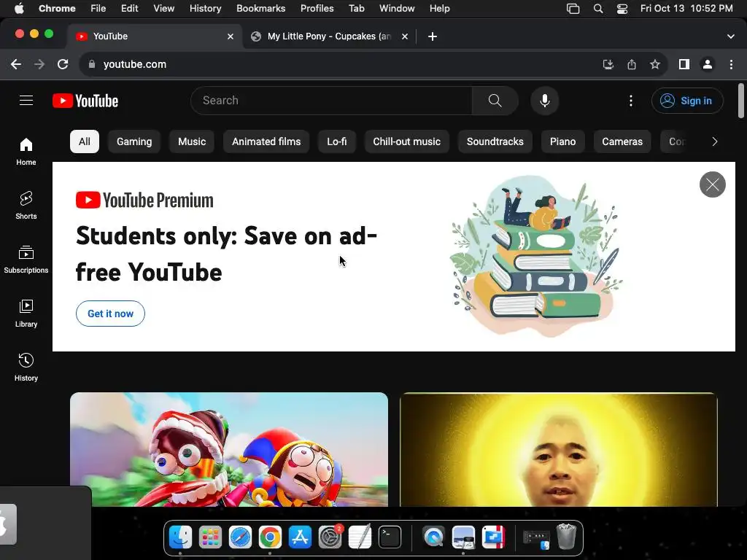Open Terminal from the dock

pos(390,537)
